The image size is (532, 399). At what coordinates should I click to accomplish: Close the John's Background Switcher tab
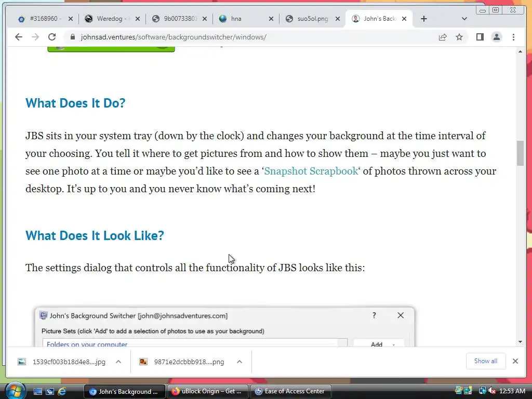404,19
